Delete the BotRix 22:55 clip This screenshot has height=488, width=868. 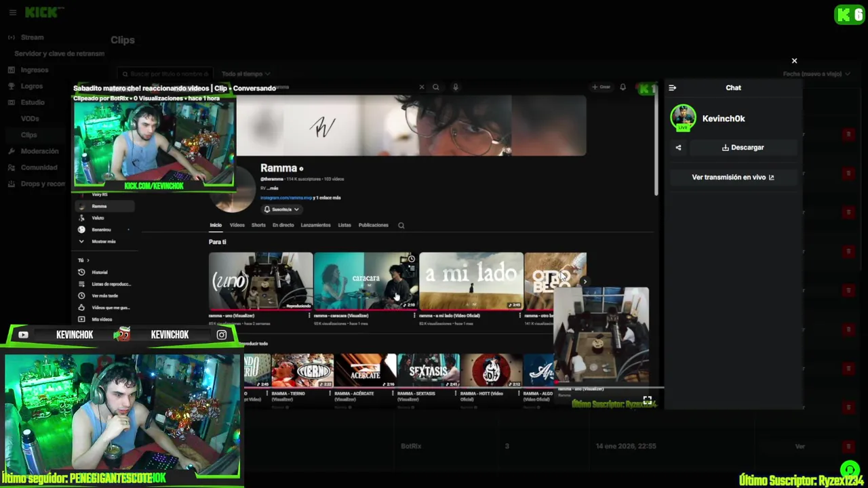848,447
